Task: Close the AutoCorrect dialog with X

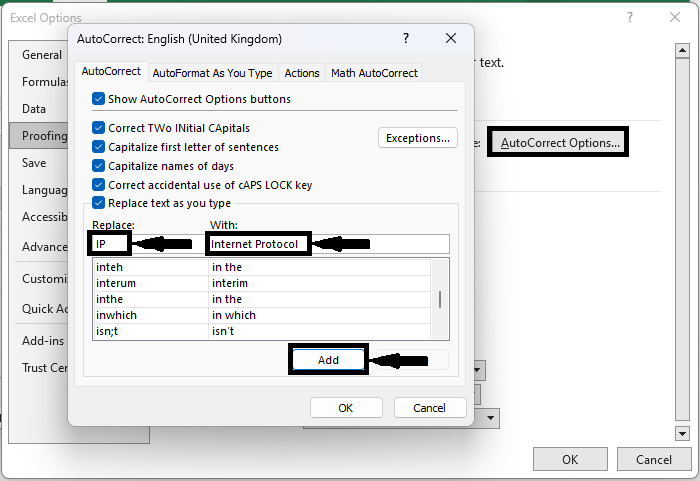Action: point(451,38)
